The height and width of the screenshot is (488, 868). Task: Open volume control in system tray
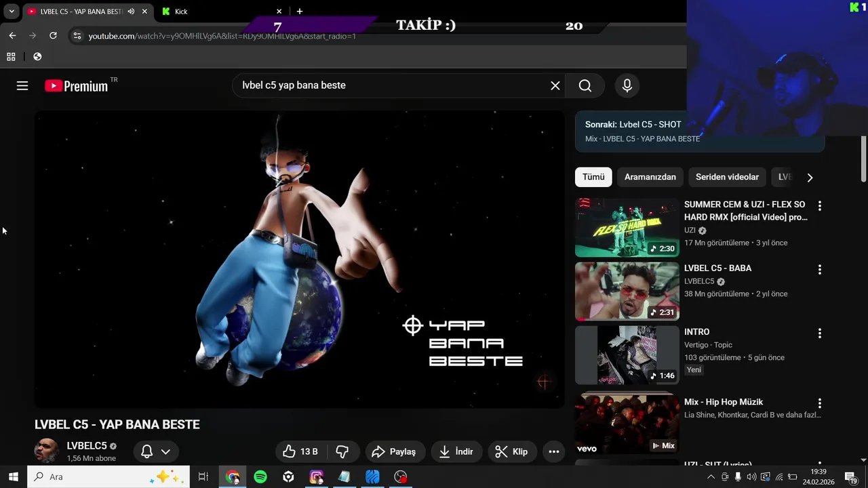pyautogui.click(x=752, y=477)
